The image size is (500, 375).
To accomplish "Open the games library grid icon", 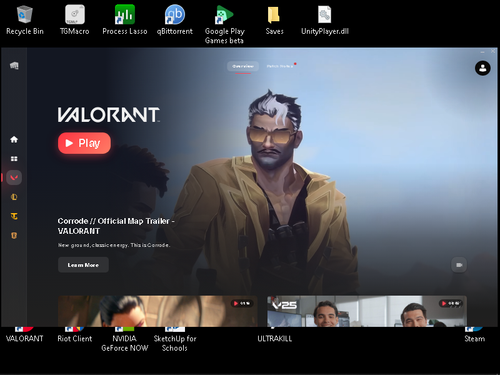I will 14,159.
